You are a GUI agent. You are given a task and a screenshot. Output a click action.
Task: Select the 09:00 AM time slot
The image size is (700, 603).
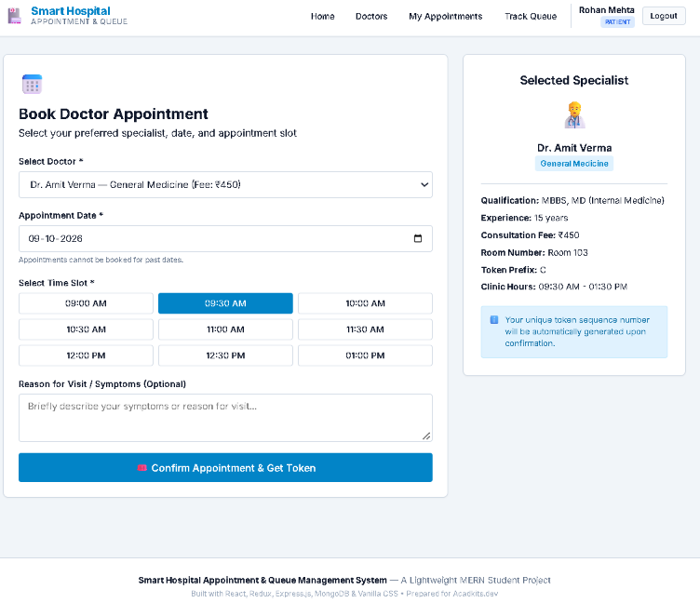[x=86, y=303]
